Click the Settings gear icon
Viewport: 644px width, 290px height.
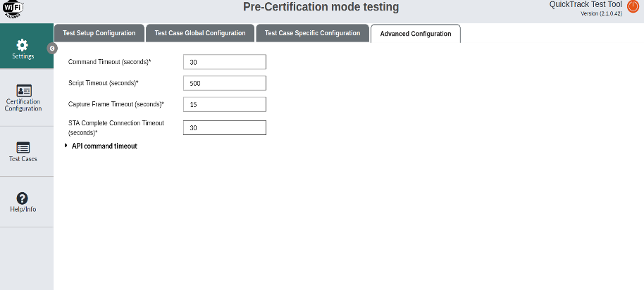[x=23, y=45]
